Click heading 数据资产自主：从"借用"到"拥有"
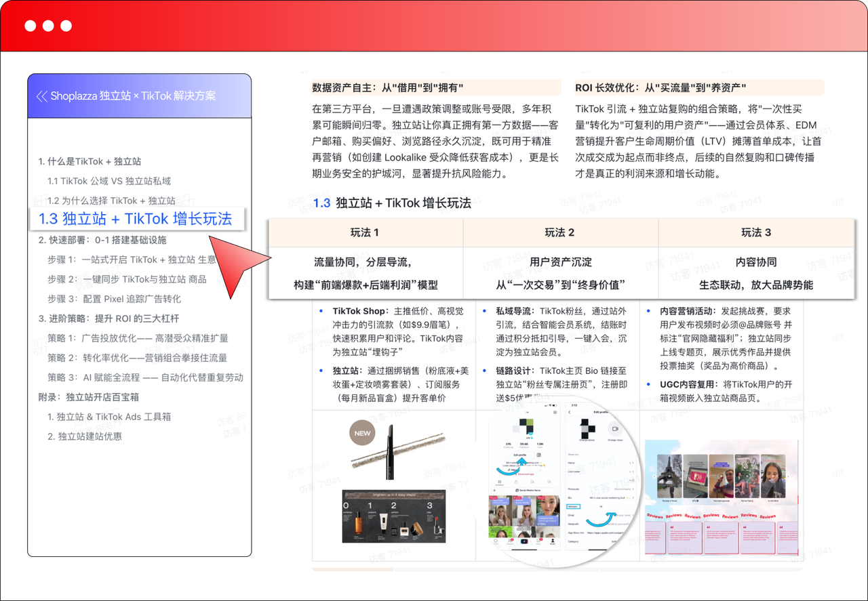Viewport: 868px width, 601px height. tap(388, 87)
